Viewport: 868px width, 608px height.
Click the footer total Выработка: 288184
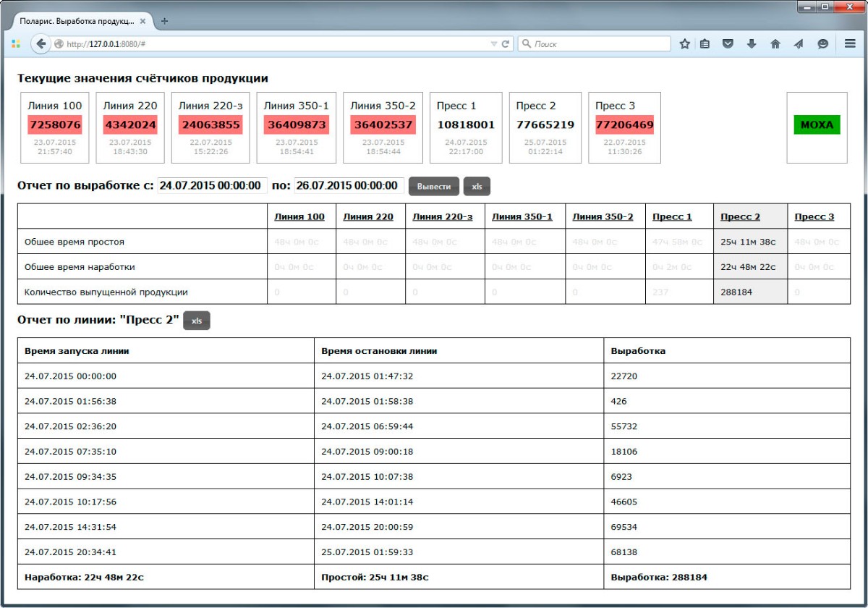(x=659, y=578)
